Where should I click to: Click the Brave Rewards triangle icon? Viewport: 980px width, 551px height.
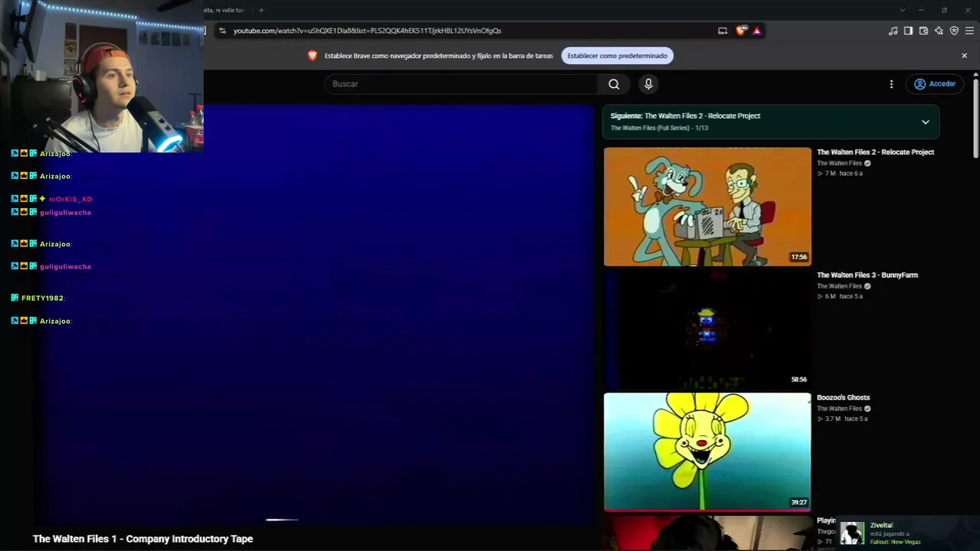[x=756, y=31]
